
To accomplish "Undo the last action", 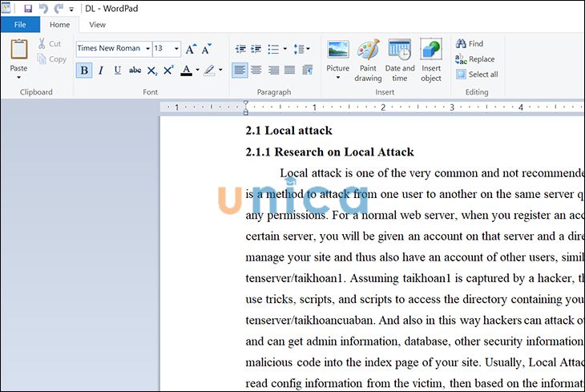I will [43, 8].
